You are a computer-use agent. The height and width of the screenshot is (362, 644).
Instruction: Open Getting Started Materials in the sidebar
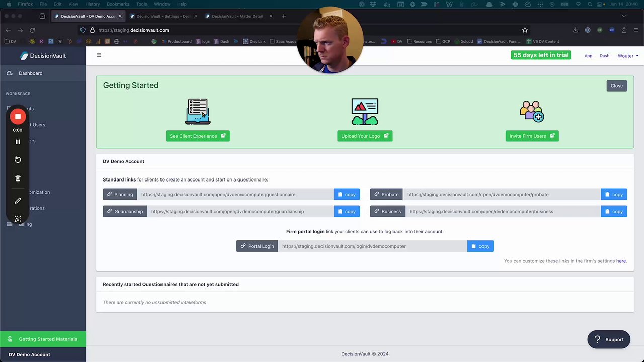coord(43,339)
